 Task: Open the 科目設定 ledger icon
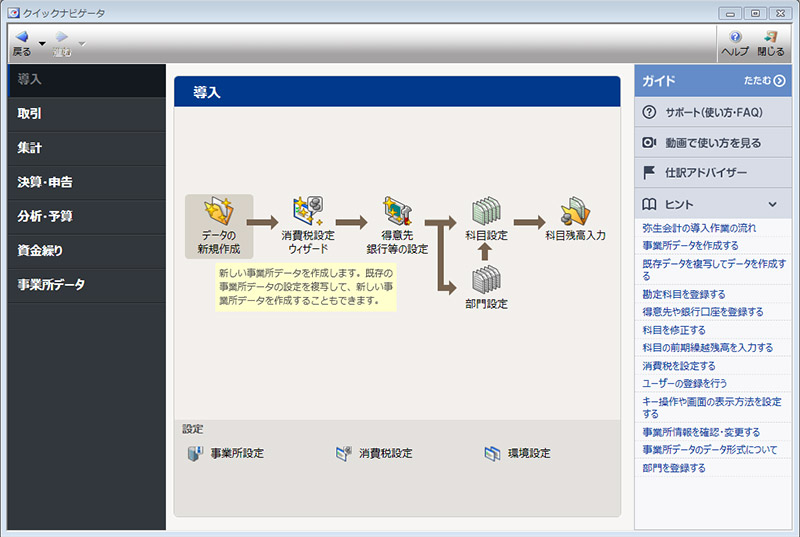tap(486, 211)
